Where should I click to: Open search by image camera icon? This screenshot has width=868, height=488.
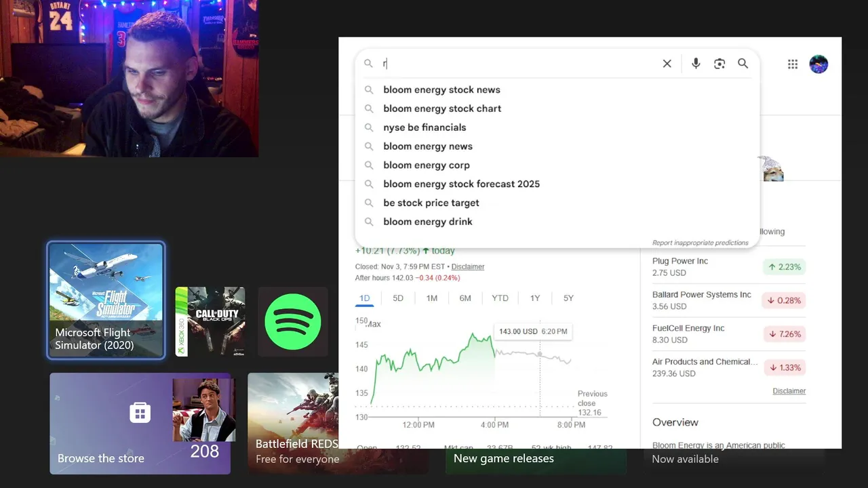tap(719, 63)
